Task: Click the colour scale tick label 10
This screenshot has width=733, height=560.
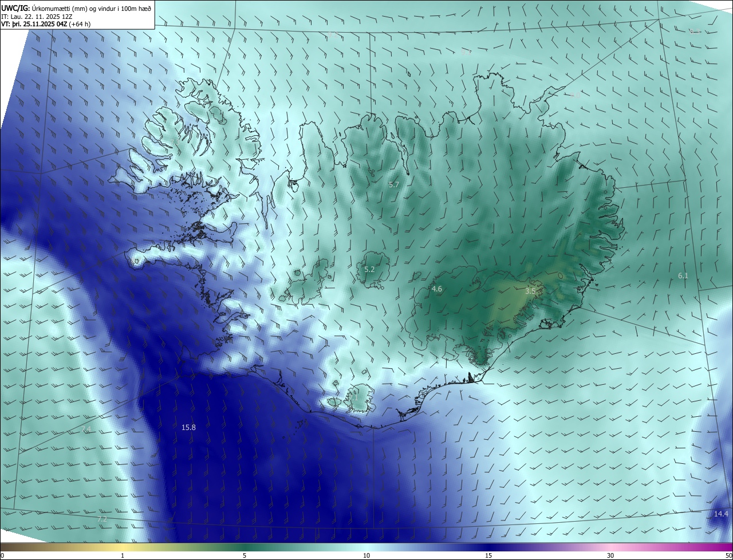Action: tap(366, 555)
